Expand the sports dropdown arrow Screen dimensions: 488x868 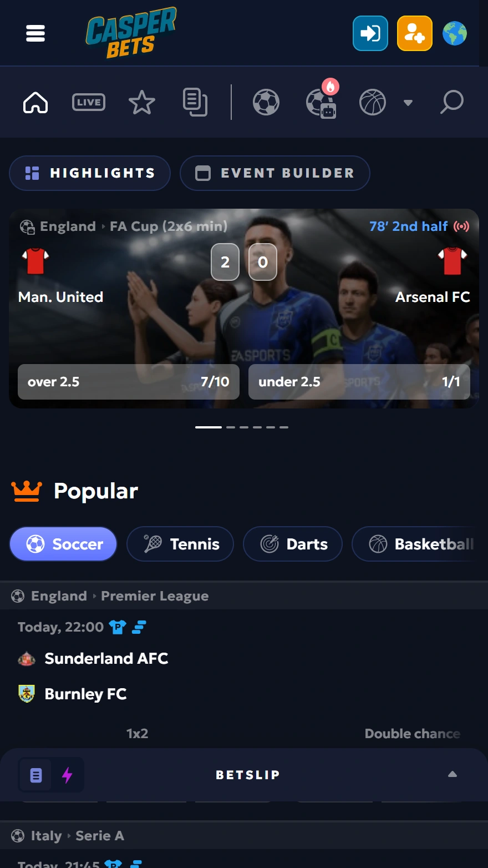[x=408, y=103]
